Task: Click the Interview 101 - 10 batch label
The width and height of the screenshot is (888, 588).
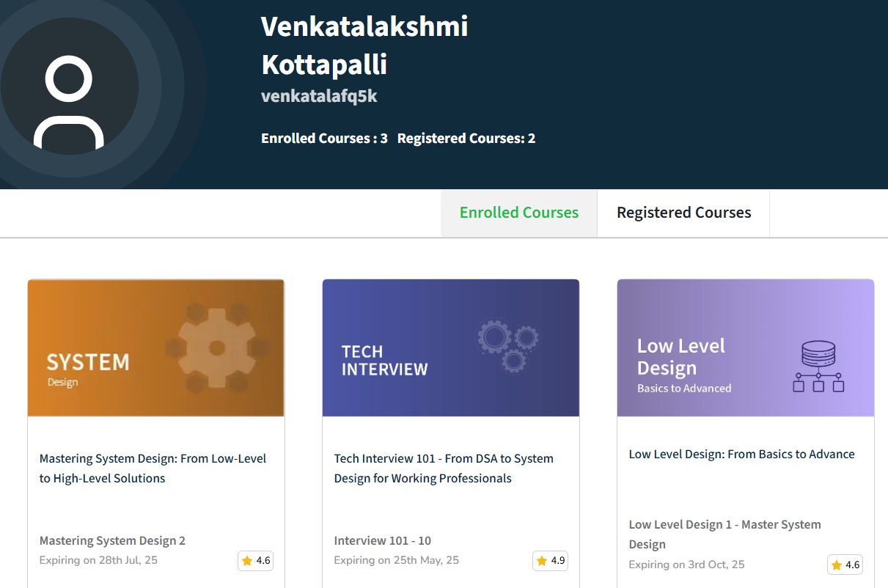Action: (x=382, y=540)
